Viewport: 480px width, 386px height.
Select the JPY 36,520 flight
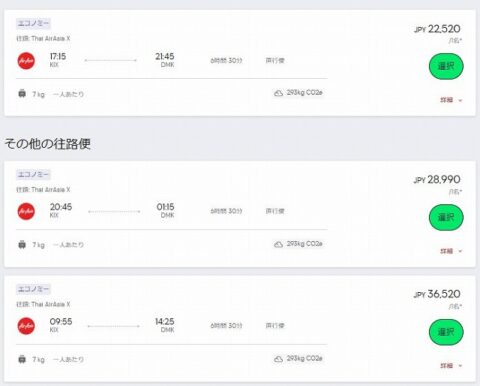coord(446,332)
